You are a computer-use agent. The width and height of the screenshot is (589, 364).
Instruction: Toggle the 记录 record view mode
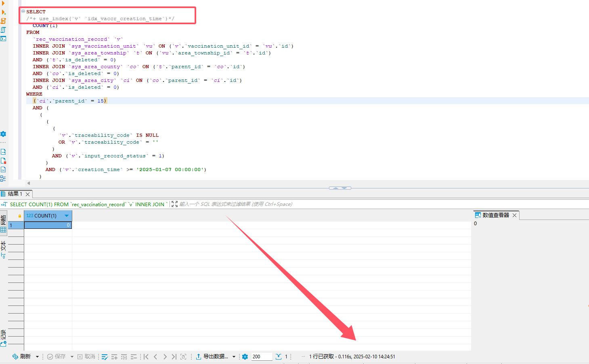click(3, 334)
